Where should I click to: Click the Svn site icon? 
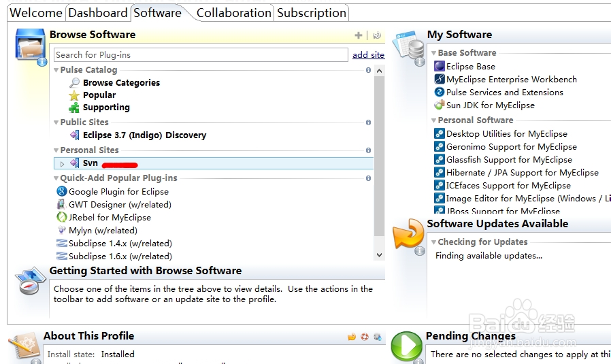[x=74, y=163]
